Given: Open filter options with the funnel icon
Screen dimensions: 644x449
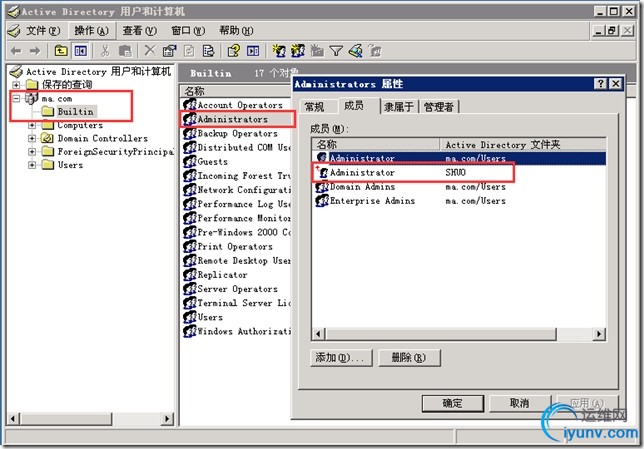Looking at the screenshot, I should pyautogui.click(x=336, y=51).
